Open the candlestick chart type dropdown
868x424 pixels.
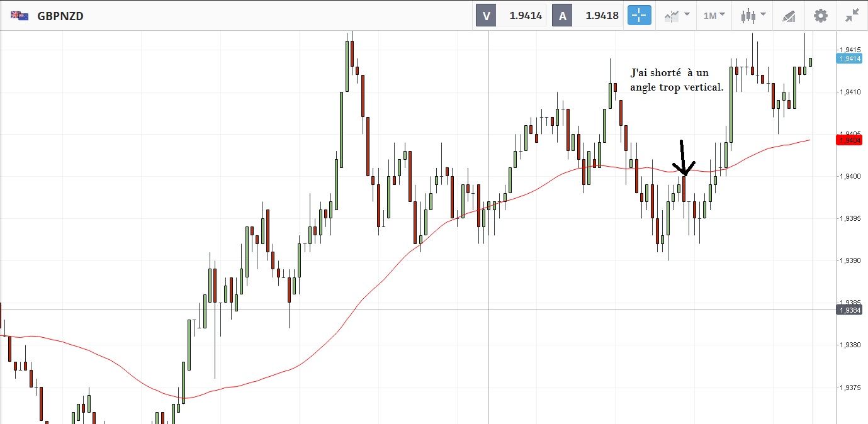click(x=763, y=15)
